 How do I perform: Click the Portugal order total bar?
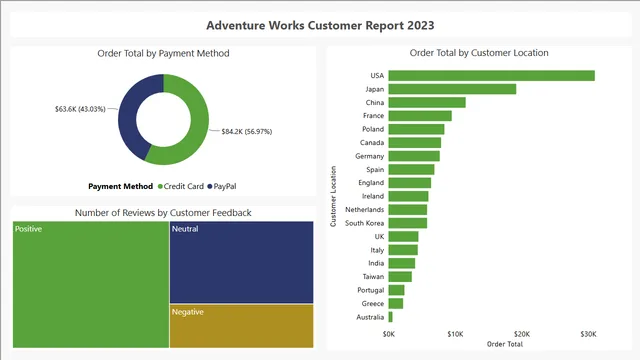click(396, 290)
